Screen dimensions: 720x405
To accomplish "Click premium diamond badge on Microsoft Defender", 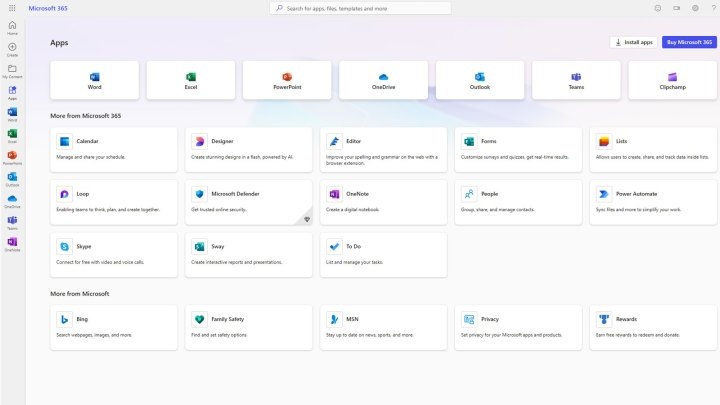I will point(307,219).
